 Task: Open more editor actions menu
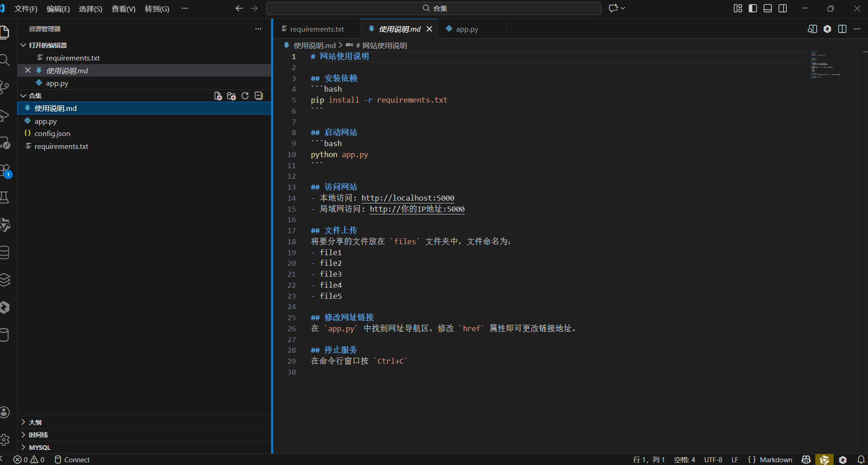coord(857,29)
